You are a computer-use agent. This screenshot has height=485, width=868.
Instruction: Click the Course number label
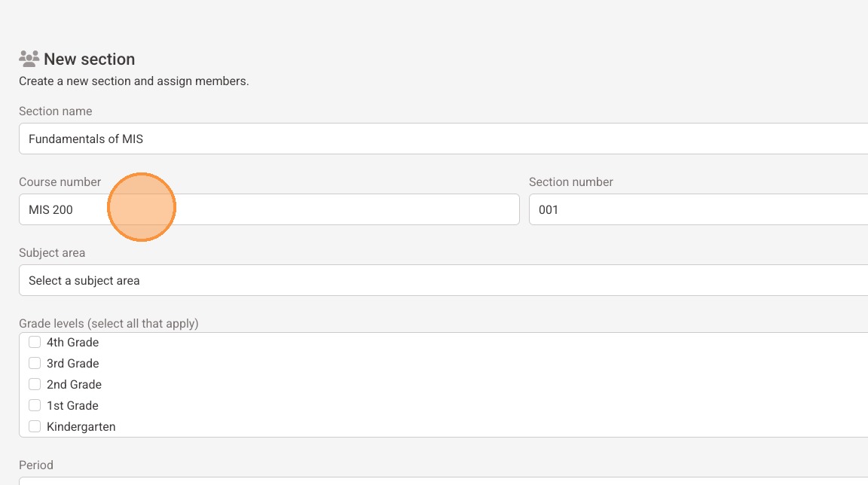point(60,182)
